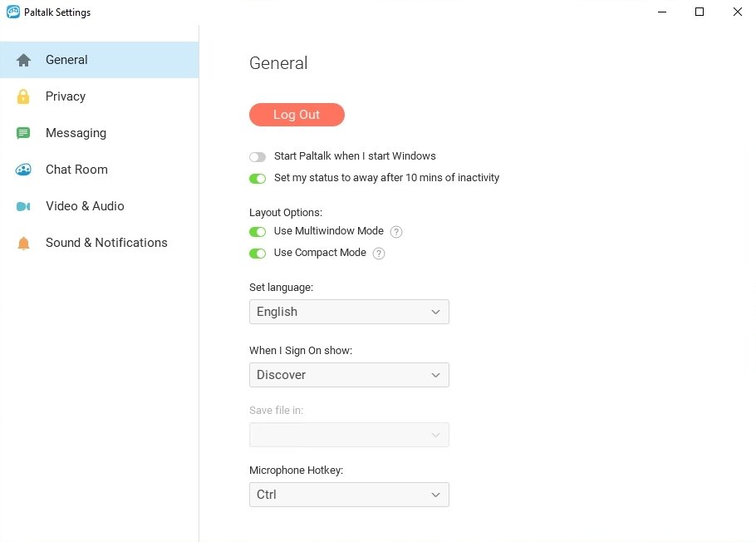The height and width of the screenshot is (542, 756).
Task: Open help for Use Compact Mode
Action: click(x=379, y=254)
